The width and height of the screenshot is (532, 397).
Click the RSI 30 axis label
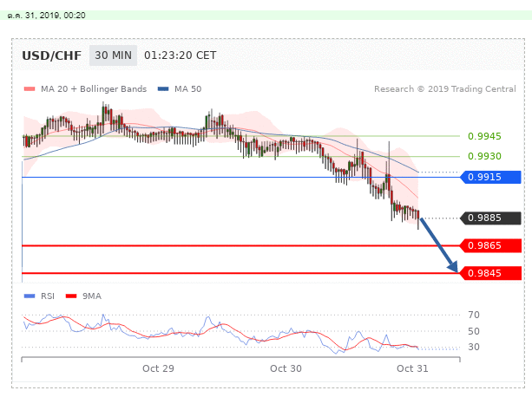474,347
